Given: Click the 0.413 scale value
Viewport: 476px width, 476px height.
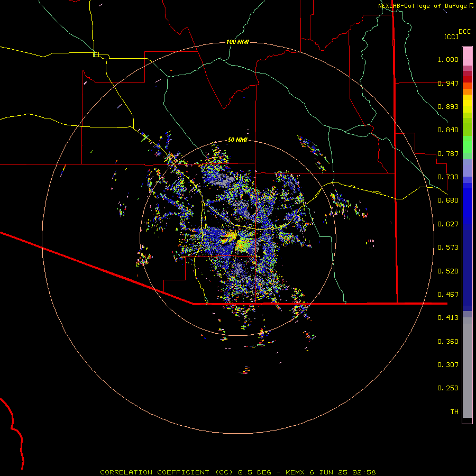Looking at the screenshot, I should click(x=448, y=318).
